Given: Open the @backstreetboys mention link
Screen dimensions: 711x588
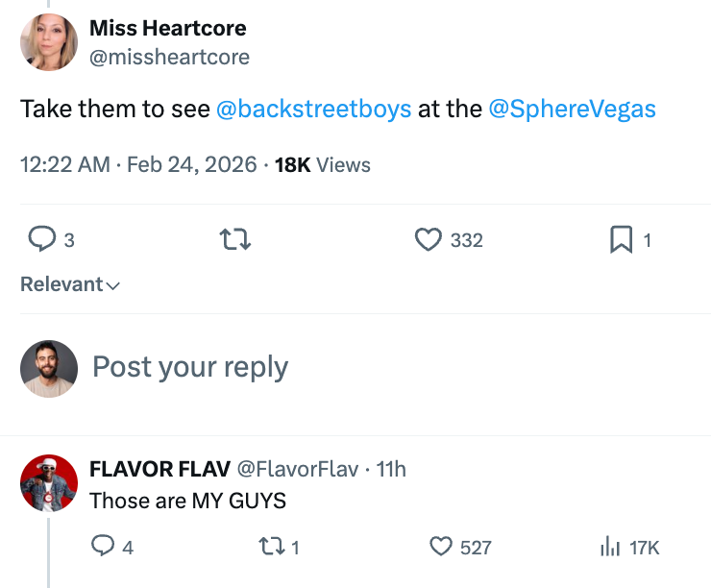Looking at the screenshot, I should click(314, 109).
